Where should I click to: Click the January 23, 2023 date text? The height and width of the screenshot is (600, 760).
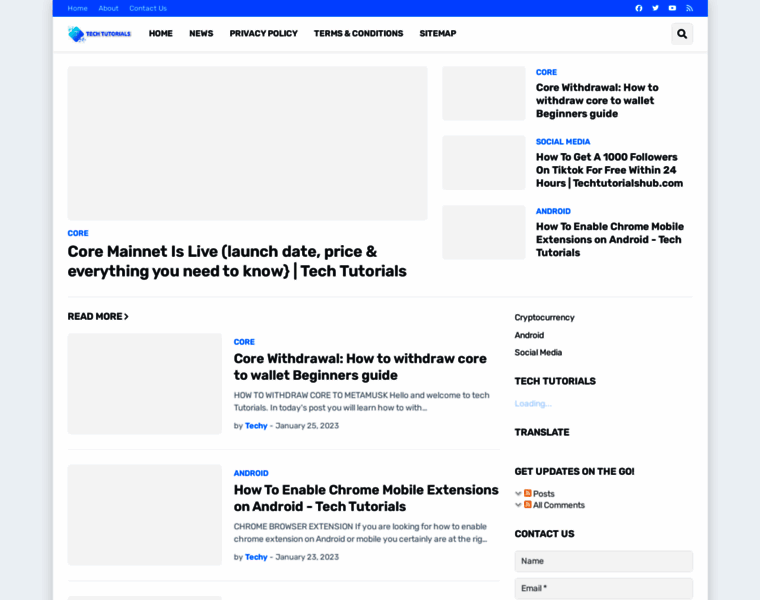tap(307, 557)
